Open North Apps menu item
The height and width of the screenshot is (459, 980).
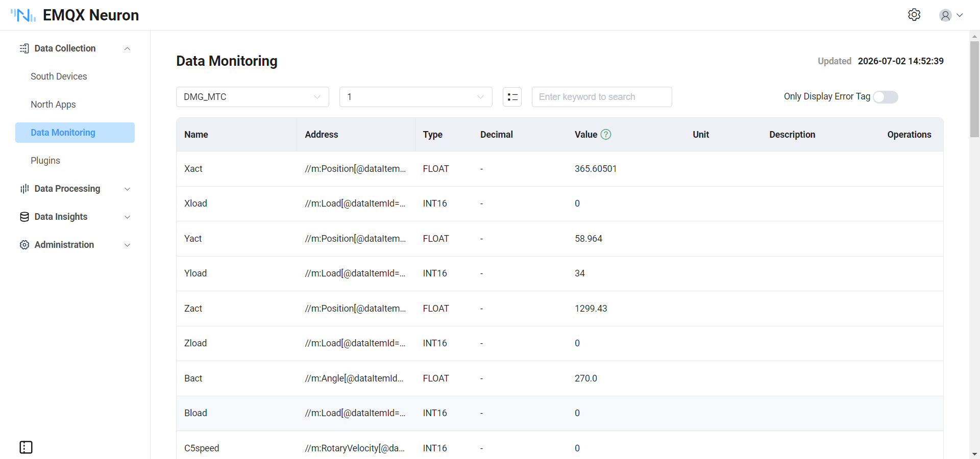[x=75, y=105]
